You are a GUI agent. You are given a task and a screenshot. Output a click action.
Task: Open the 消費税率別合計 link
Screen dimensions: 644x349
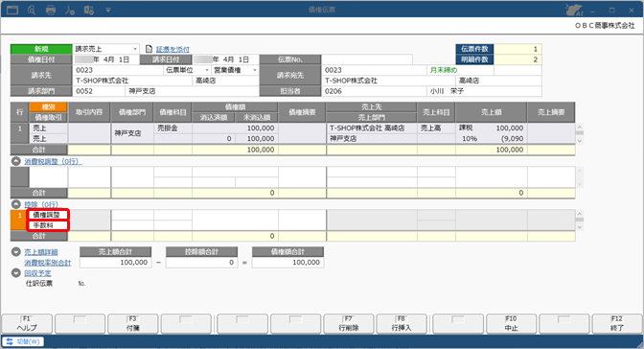[x=47, y=263]
